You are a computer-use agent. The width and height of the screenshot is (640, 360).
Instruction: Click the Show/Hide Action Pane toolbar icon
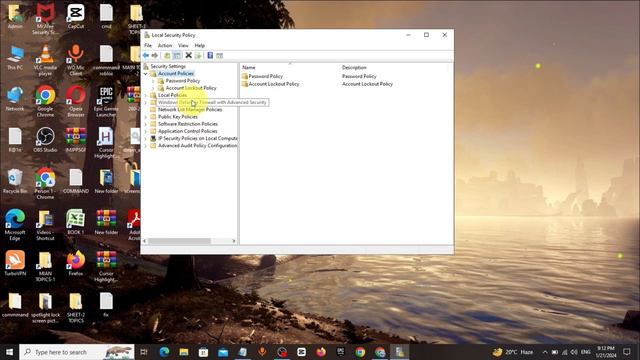point(220,56)
